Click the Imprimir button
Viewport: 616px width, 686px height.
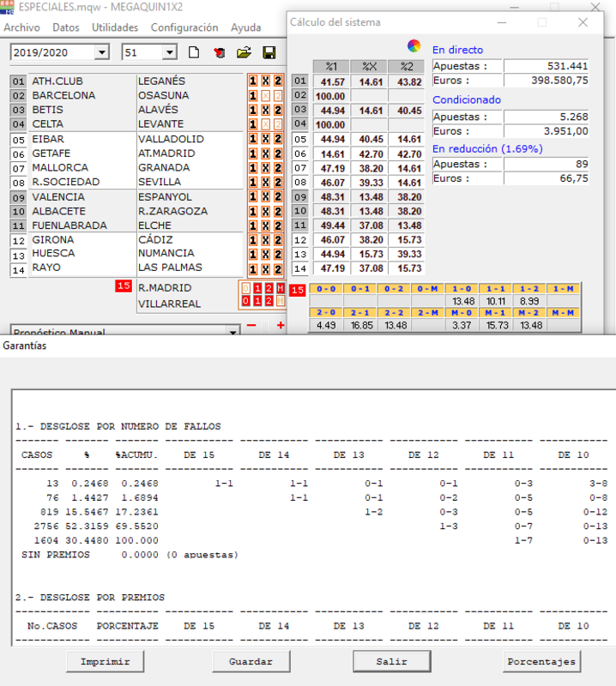(105, 661)
